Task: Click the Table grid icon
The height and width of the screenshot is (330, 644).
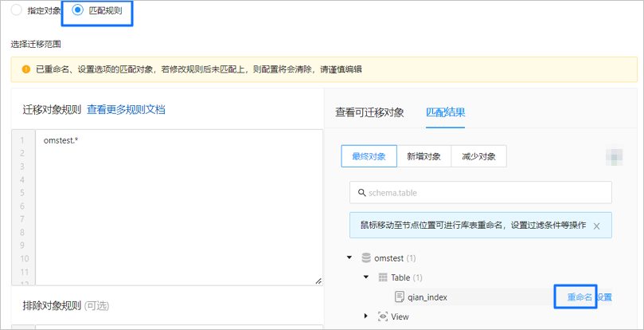Action: 383,277
